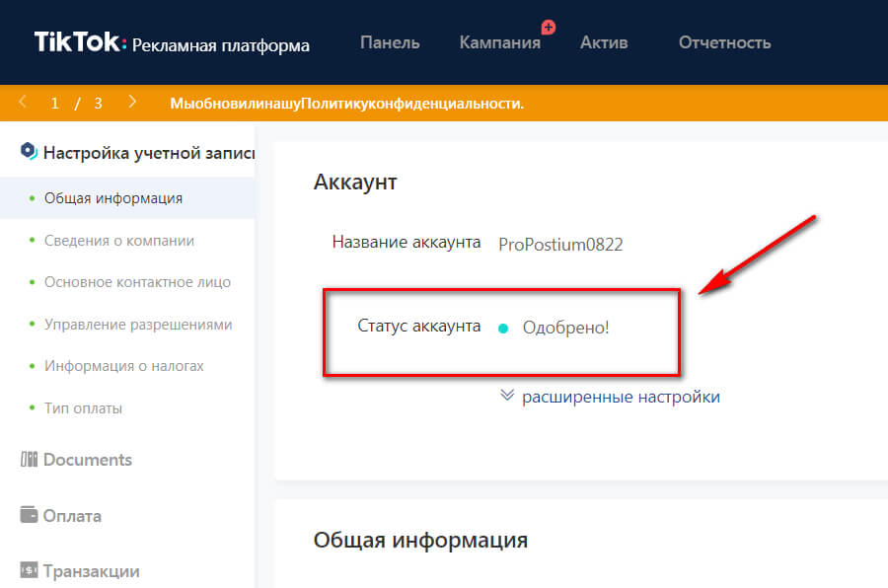Screen dimensions: 888x588
Task: Open the Documents section via its sidebar icon
Action: pyautogui.click(x=28, y=459)
